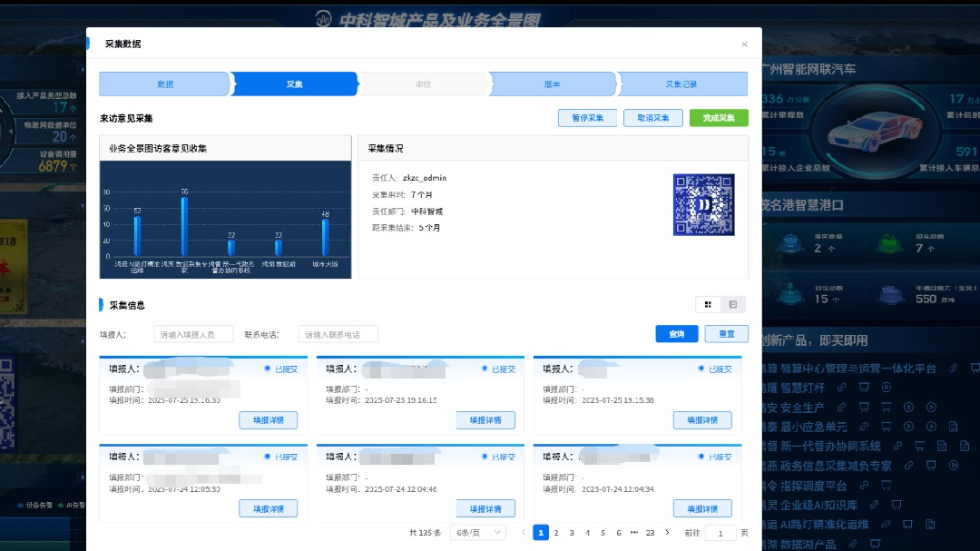Click the green 完成采集 button
Image resolution: width=980 pixels, height=551 pixels.
[x=719, y=118]
